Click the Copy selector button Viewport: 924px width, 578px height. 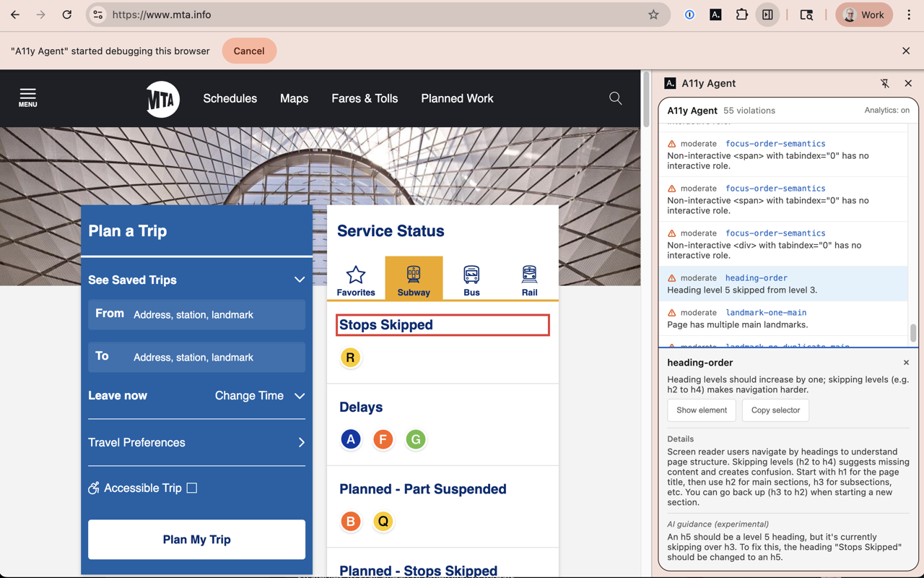click(775, 410)
